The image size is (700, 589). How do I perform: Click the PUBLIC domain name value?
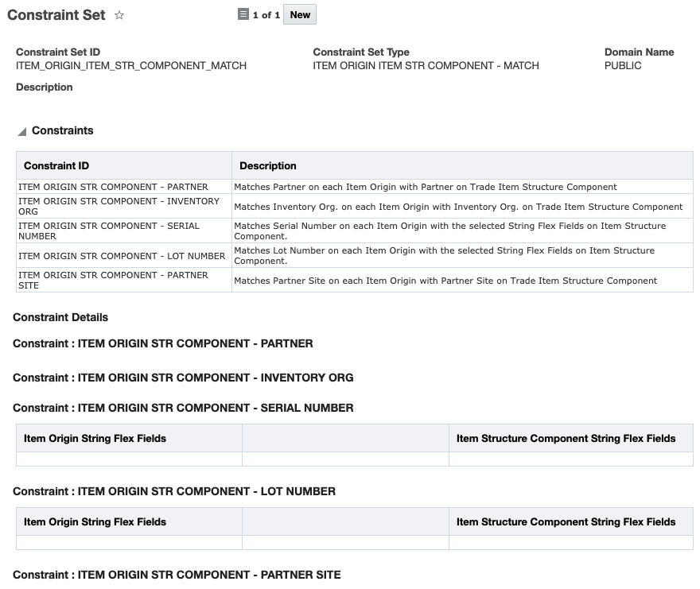623,66
